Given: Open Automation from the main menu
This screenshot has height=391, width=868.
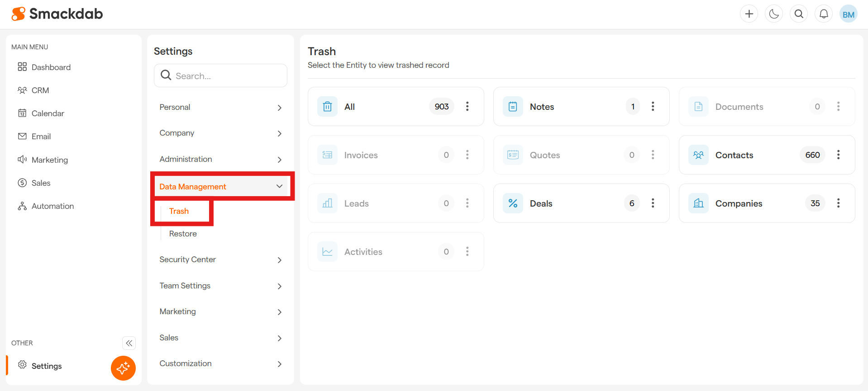Looking at the screenshot, I should (52, 206).
